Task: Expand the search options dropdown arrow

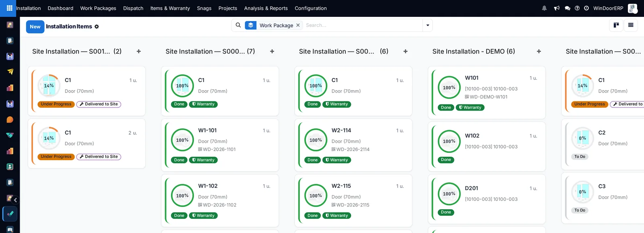Action: click(427, 25)
